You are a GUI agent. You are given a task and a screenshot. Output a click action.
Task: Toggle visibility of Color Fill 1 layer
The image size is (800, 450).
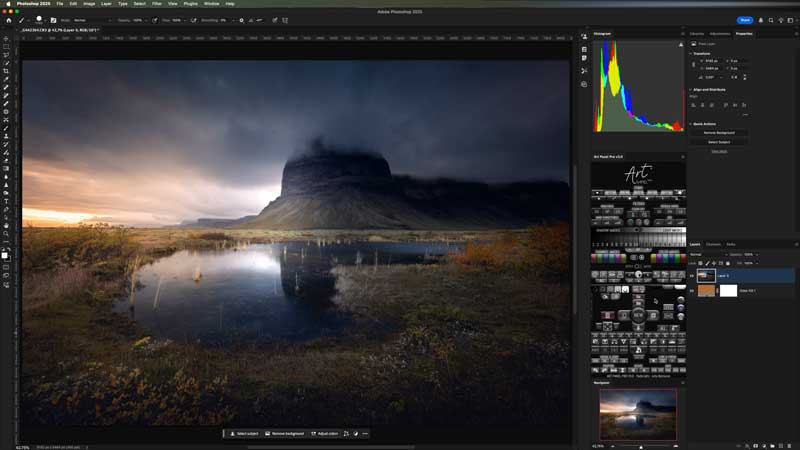click(692, 290)
